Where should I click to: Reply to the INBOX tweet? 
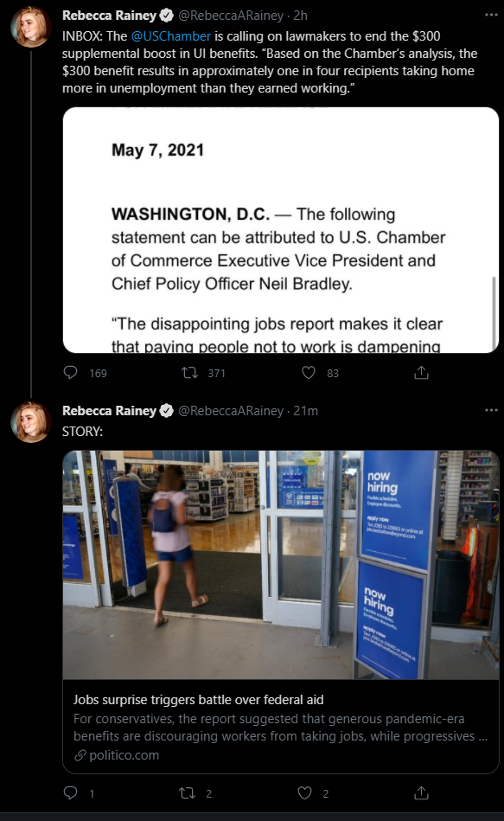click(x=70, y=373)
